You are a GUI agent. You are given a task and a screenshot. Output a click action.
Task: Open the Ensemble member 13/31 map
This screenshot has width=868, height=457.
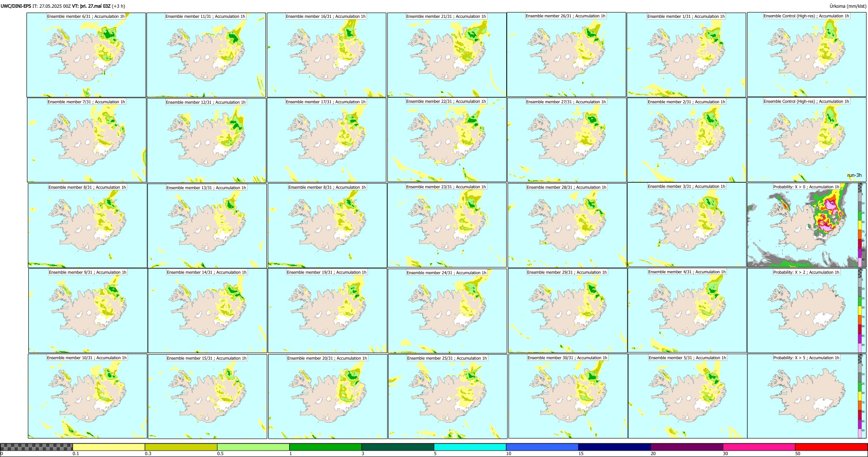pyautogui.click(x=207, y=226)
